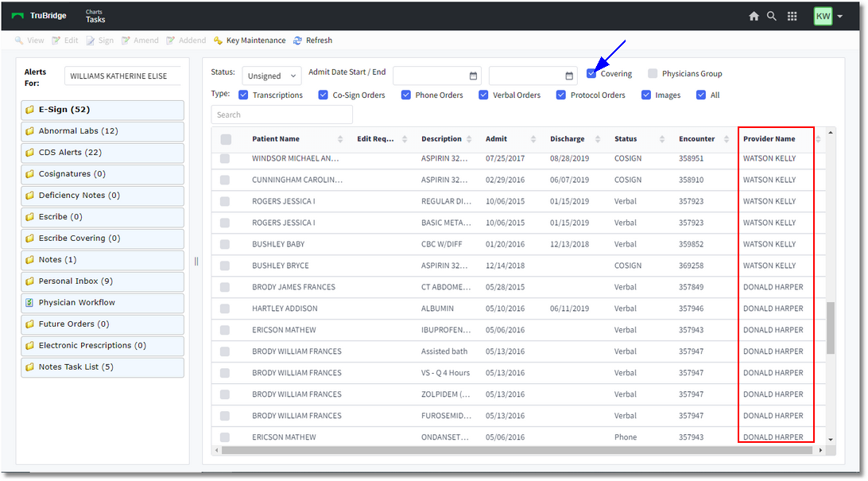
Task: Select checkbox for BUSHLEY BABY row
Action: click(225, 244)
